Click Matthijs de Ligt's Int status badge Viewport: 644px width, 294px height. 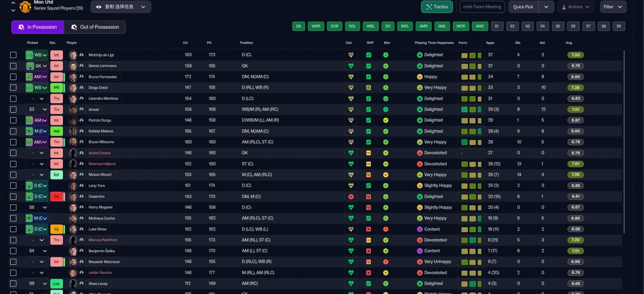pos(56,55)
